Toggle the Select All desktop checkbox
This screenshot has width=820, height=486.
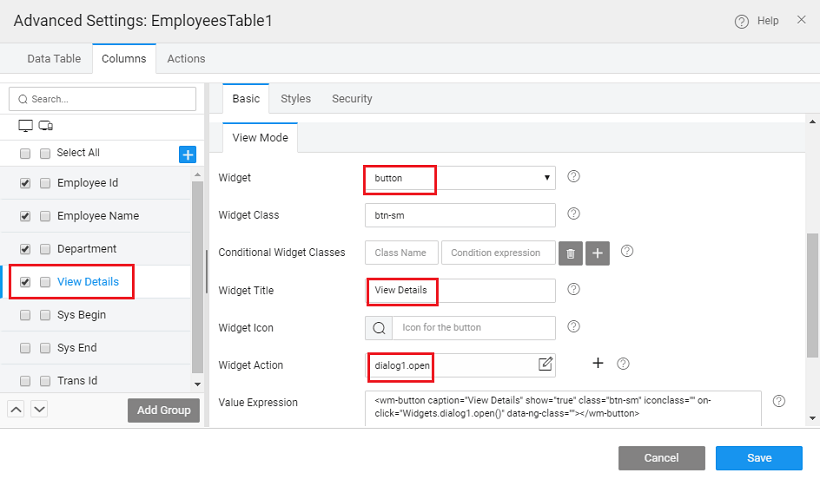coord(25,154)
